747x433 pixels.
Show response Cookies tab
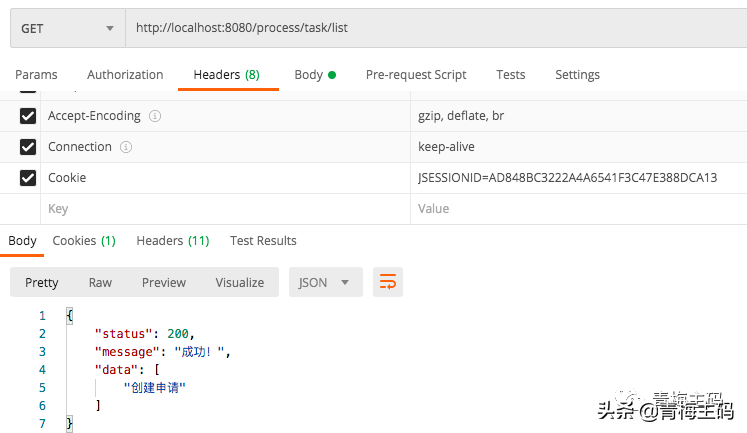click(84, 240)
